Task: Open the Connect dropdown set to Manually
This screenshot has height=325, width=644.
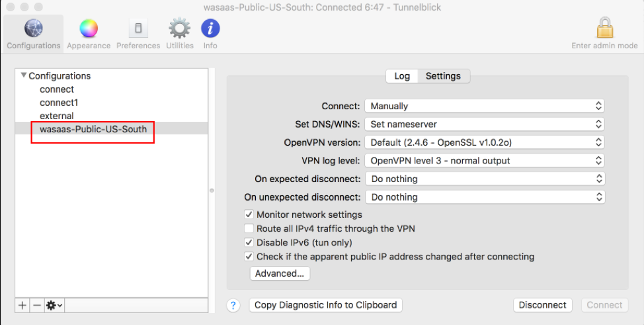Action: (485, 106)
